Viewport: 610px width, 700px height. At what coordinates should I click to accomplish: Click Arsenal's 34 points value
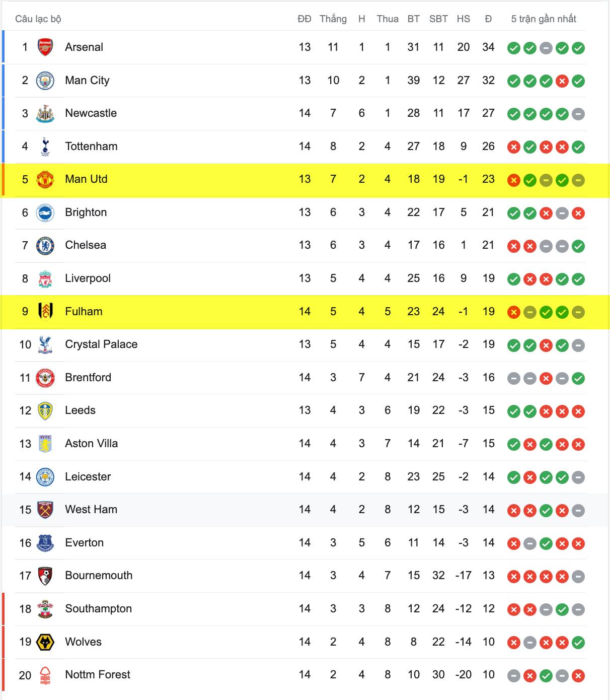tap(488, 47)
